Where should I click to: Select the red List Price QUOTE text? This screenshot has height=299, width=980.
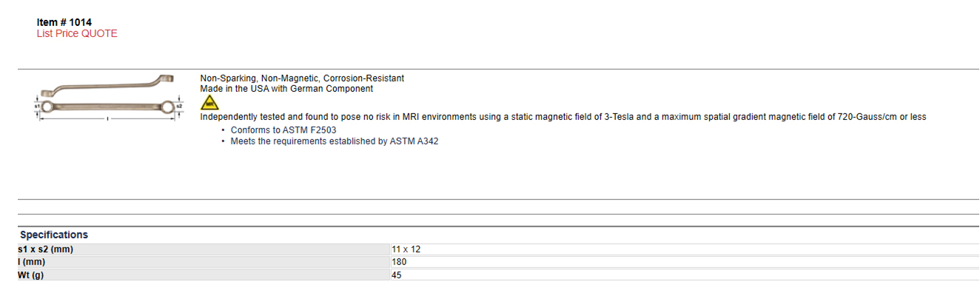coord(77,33)
